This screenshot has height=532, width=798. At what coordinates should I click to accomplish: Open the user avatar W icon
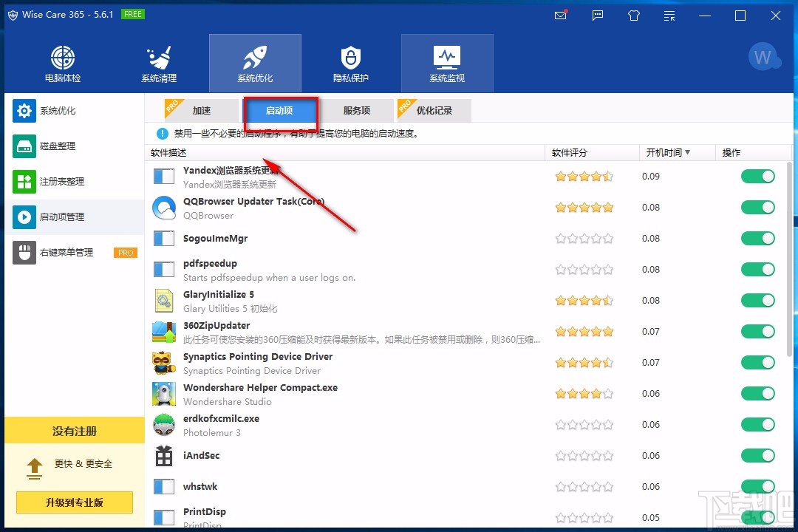click(763, 57)
